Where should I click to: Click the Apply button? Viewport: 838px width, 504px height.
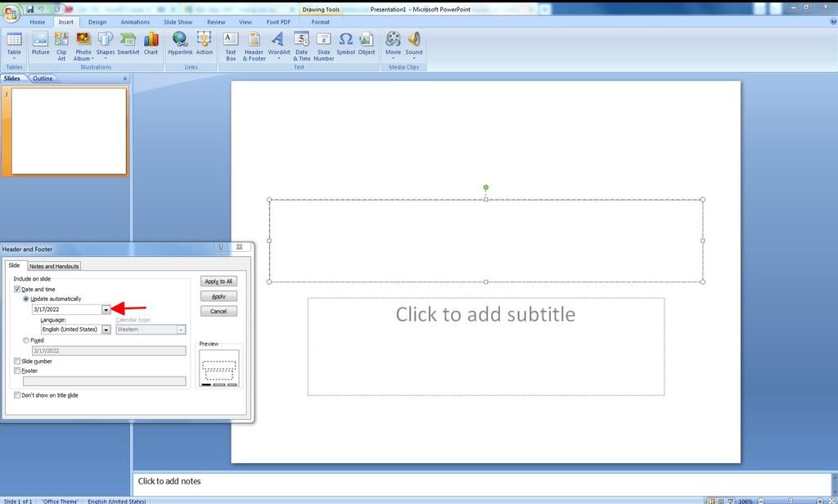(x=219, y=296)
